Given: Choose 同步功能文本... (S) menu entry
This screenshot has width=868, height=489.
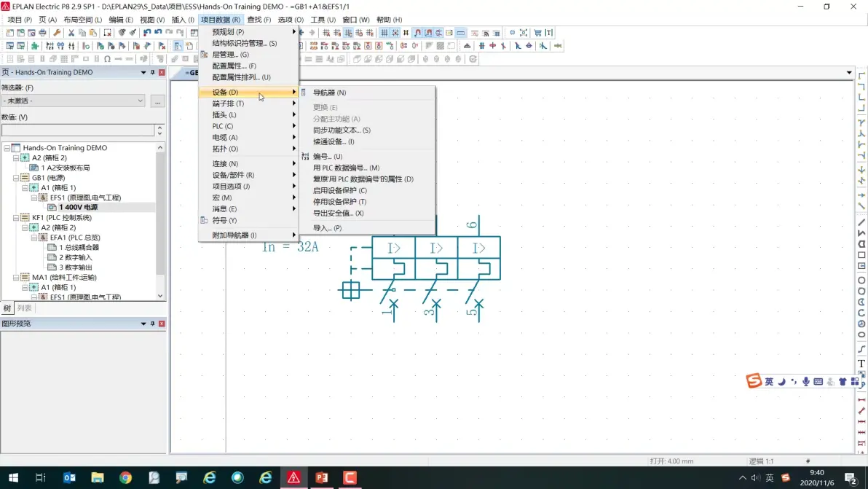Looking at the screenshot, I should pos(342,130).
